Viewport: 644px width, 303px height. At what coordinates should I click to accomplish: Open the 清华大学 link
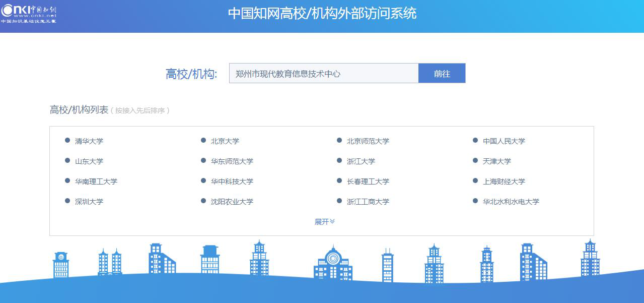tap(89, 141)
